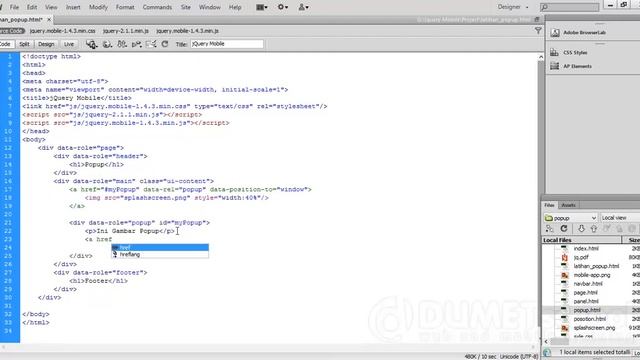Click Put files up-arrow icon
640x360 pixels.
point(593,229)
